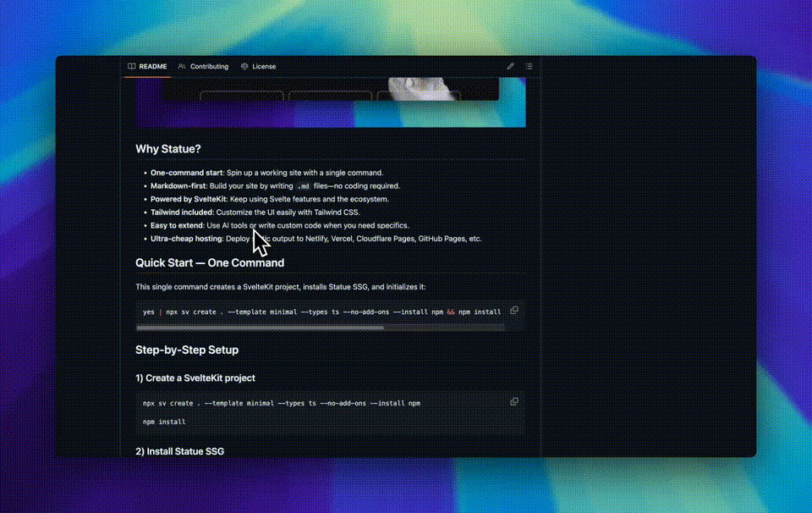Switch to the Contributing tab

point(209,66)
